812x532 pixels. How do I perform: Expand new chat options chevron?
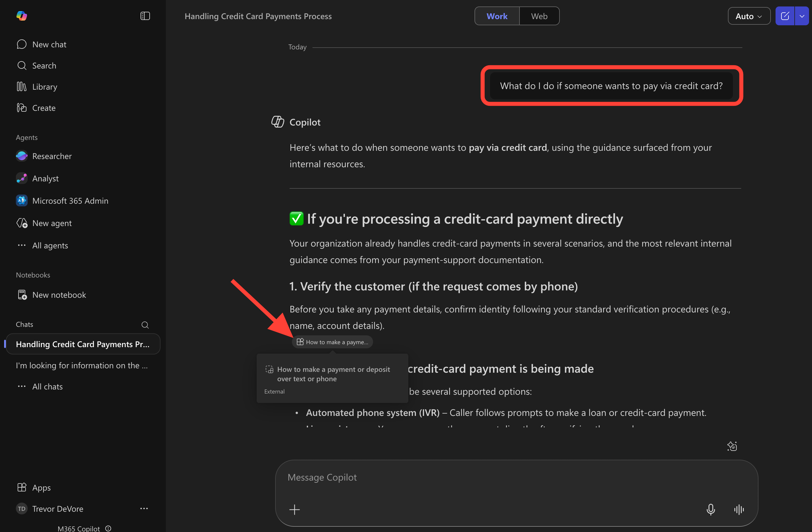[x=802, y=16]
